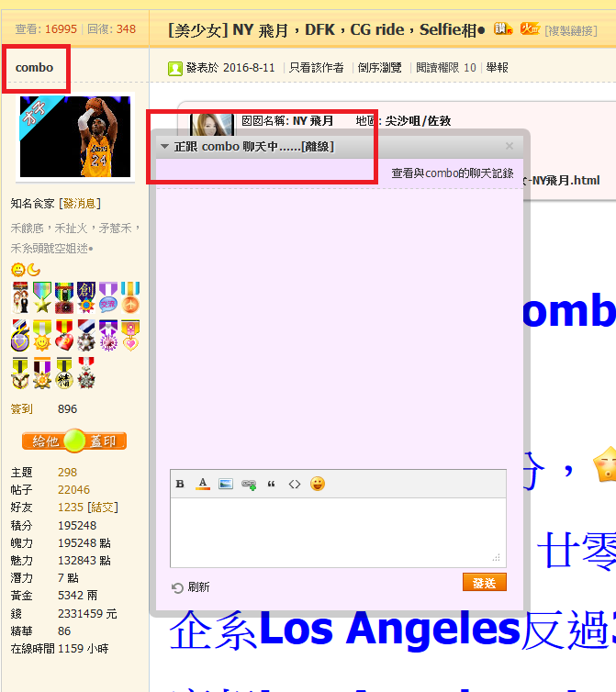This screenshot has width=616, height=692.
Task: Click 結交 to add friend
Action: (103, 507)
